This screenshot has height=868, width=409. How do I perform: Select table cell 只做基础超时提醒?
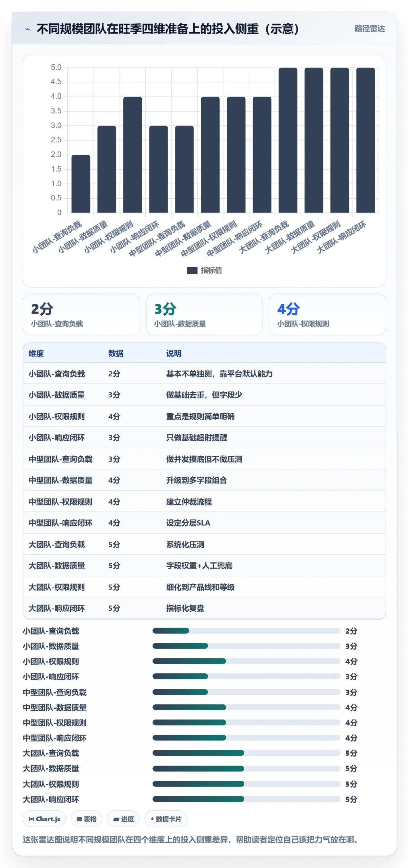[x=197, y=437]
